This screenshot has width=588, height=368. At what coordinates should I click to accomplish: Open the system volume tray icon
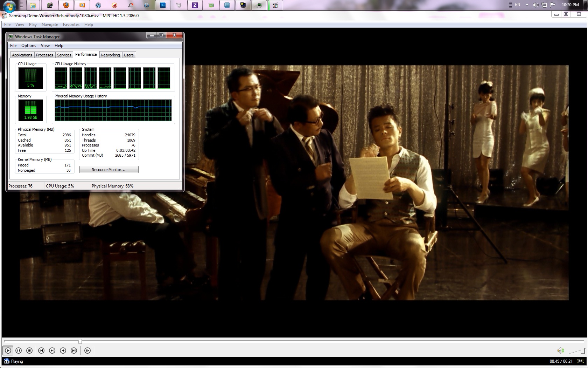point(535,5)
